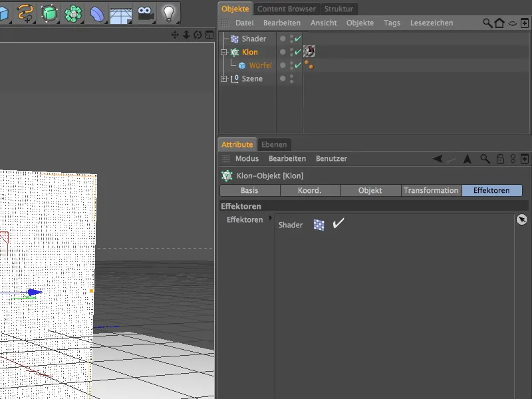532x399 pixels.
Task: Click the Object Manager home icon
Action: click(x=499, y=23)
